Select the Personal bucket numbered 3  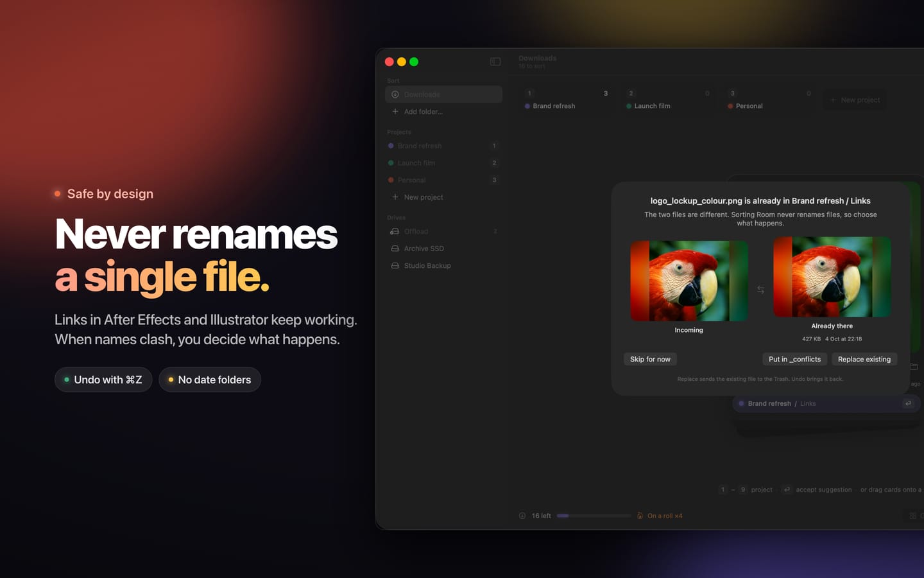click(769, 100)
